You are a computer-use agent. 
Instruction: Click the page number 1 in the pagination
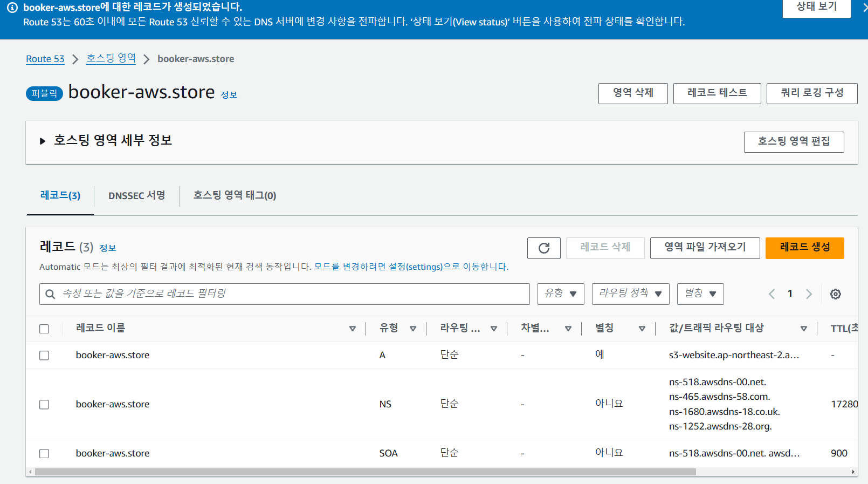point(790,294)
